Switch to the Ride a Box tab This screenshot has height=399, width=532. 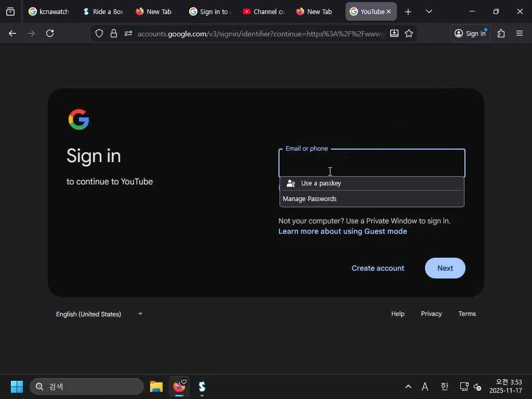103,11
